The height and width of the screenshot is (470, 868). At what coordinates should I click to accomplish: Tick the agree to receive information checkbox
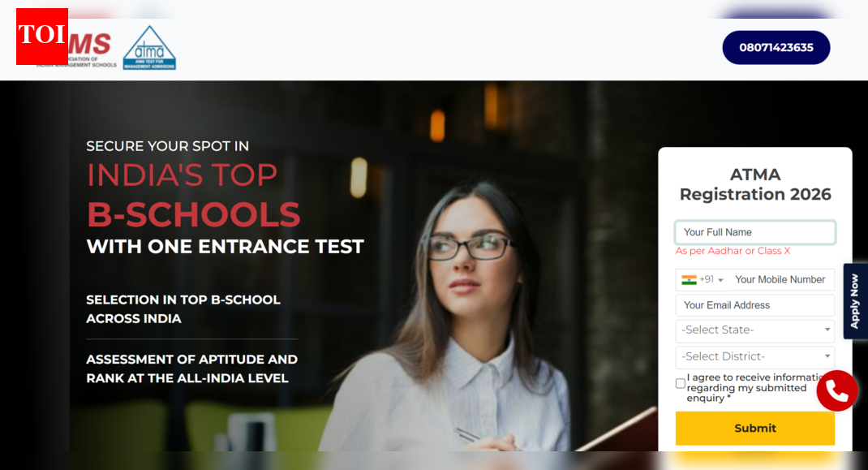681,383
